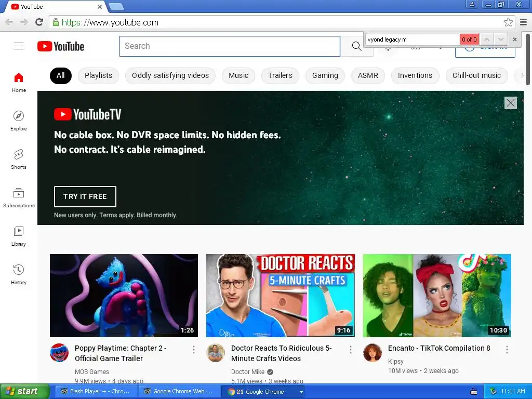Open the Chrome menu icon
Screen dimensions: 532x399
click(523, 22)
